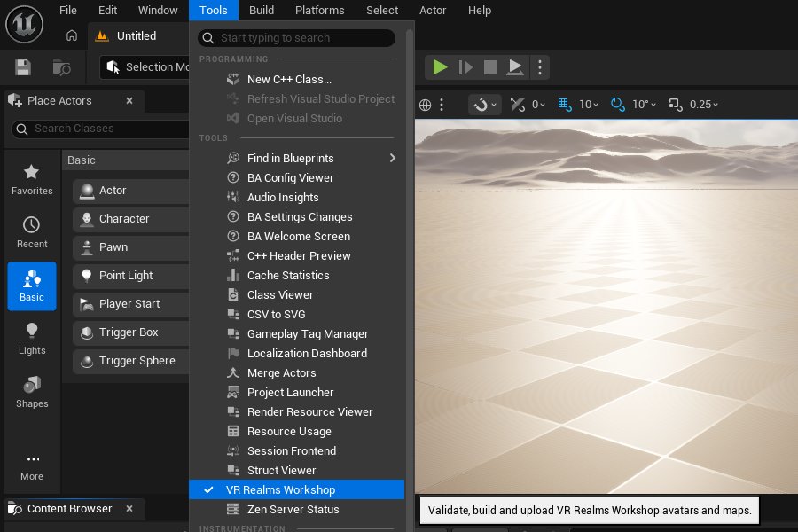Click the home icon beside Untitled tab
Screen dimensions: 798x532
click(x=72, y=35)
